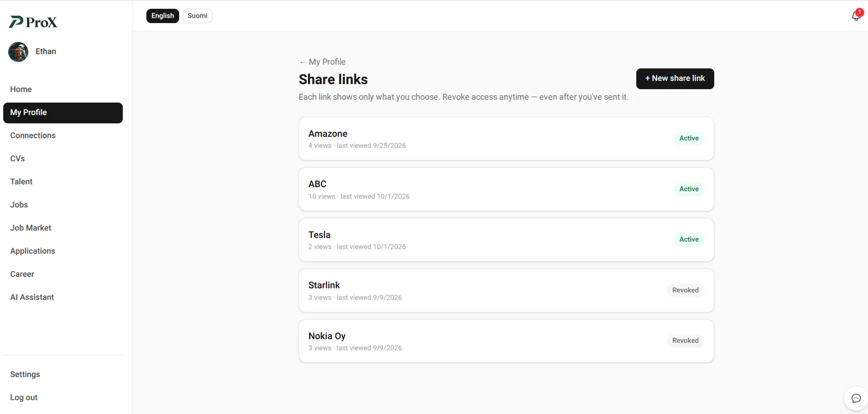Open the Amazone share link
The width and height of the screenshot is (868, 414).
pos(506,139)
